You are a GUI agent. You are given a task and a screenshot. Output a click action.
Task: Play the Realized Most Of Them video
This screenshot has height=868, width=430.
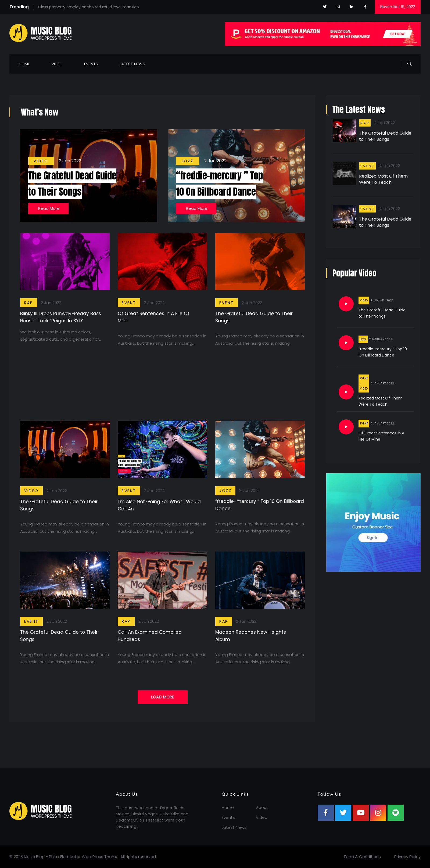[346, 392]
